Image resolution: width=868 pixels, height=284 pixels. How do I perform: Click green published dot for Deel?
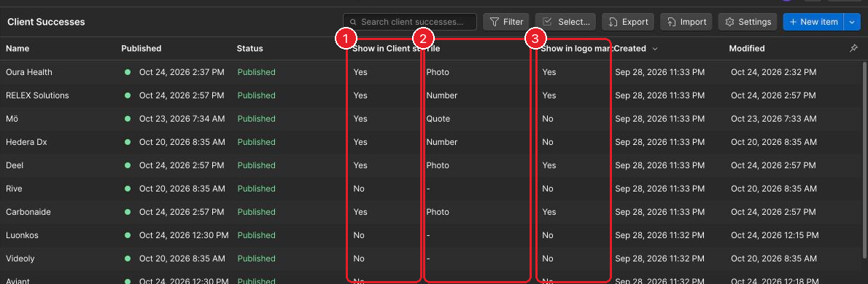coord(128,165)
